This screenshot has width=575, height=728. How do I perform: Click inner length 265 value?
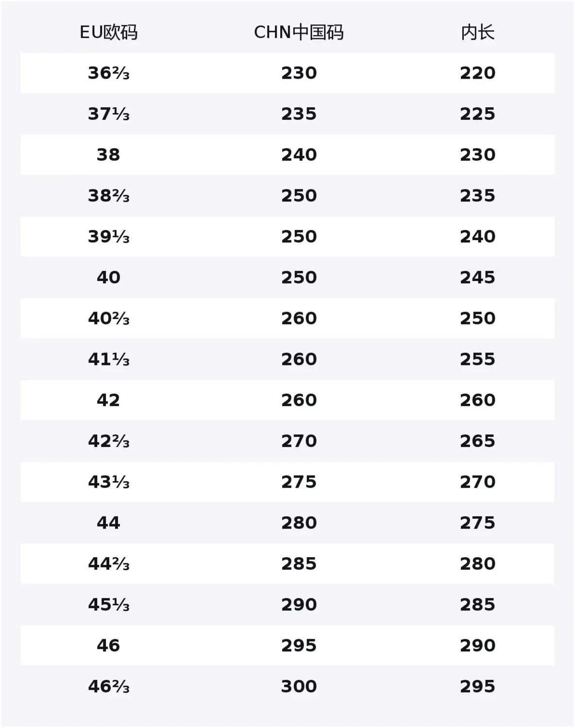click(x=478, y=441)
